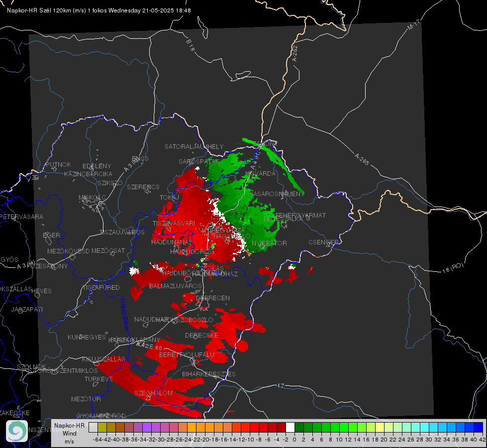Click the CSENGER town label
This screenshot has width=487, height=448.
pyautogui.click(x=323, y=242)
